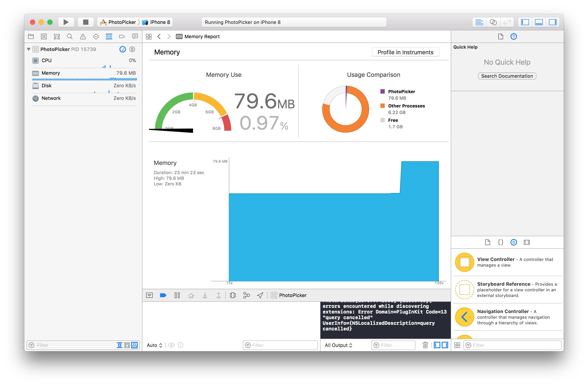
Task: Click the Search Documentation button
Action: pos(507,76)
